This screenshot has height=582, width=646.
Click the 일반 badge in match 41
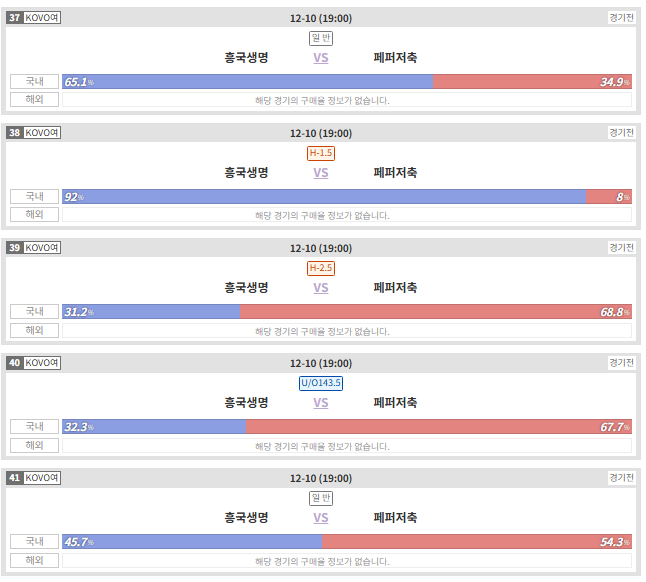321,498
